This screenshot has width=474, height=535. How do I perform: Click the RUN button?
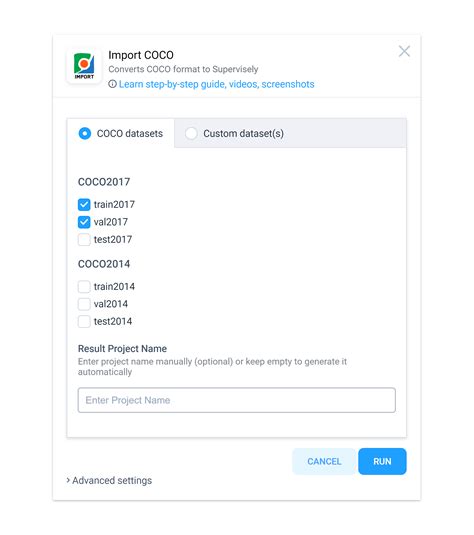click(382, 461)
